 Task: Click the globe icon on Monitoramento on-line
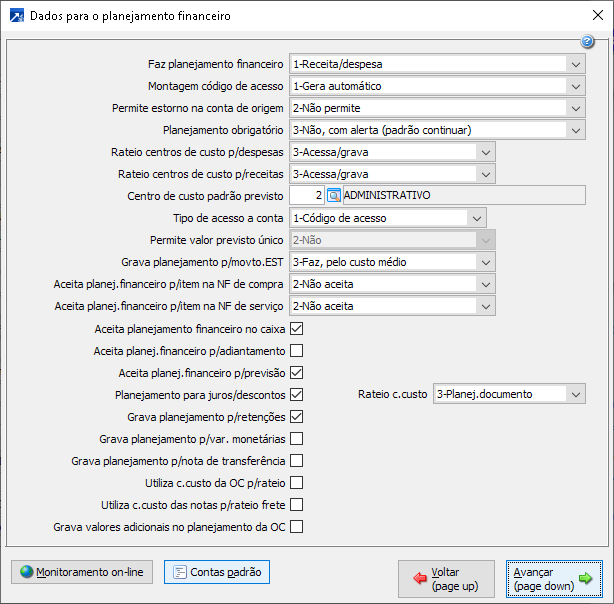coord(27,571)
